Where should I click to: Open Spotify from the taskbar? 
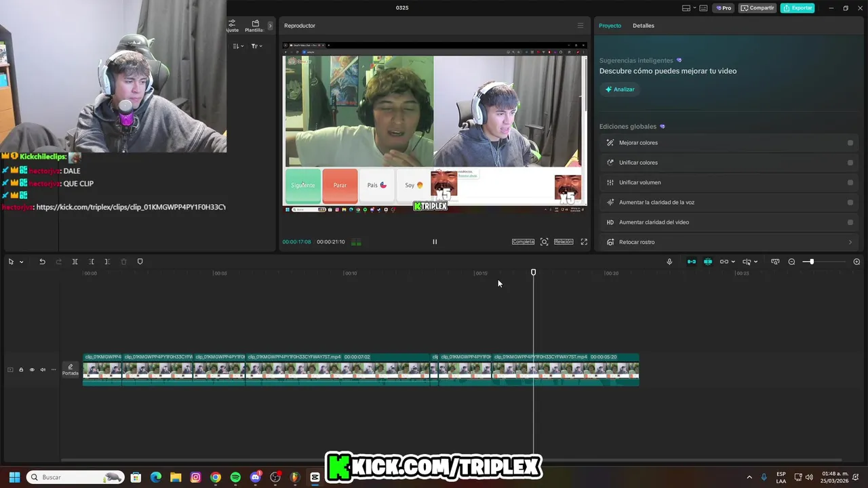click(x=235, y=477)
